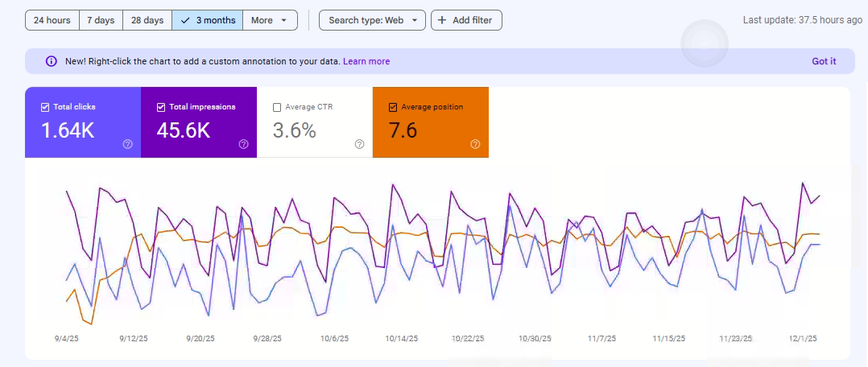The height and width of the screenshot is (367, 868).
Task: Select the 3 months date range
Action: [x=207, y=20]
